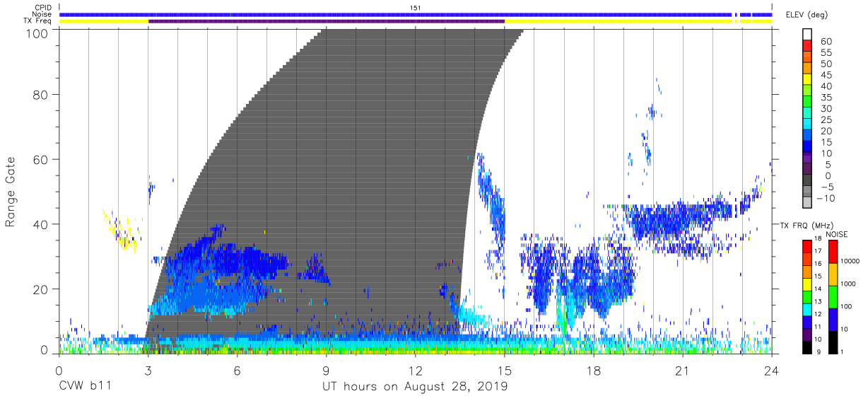Image resolution: width=868 pixels, height=401 pixels.
Task: Click the 'CPID' label at top left
Action: (43, 8)
